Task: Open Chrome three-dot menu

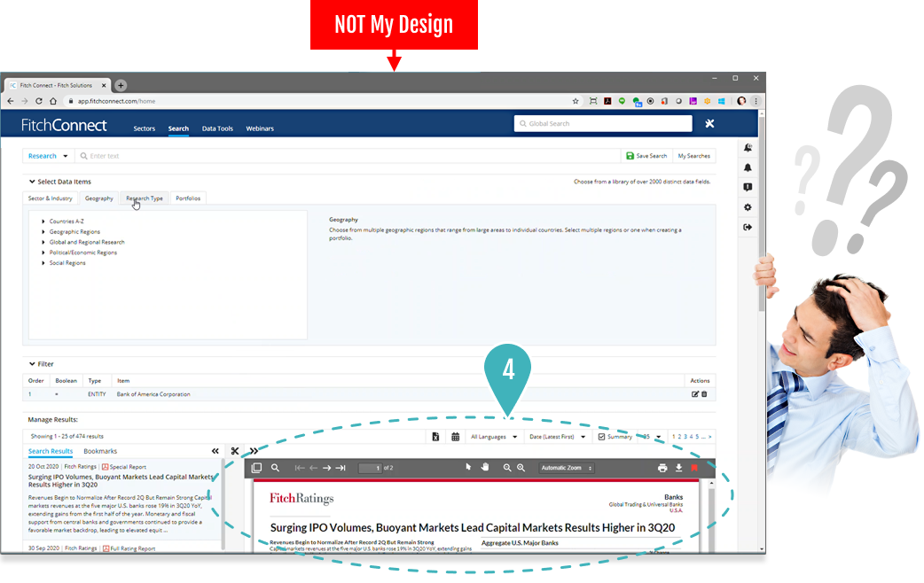Action: click(756, 101)
